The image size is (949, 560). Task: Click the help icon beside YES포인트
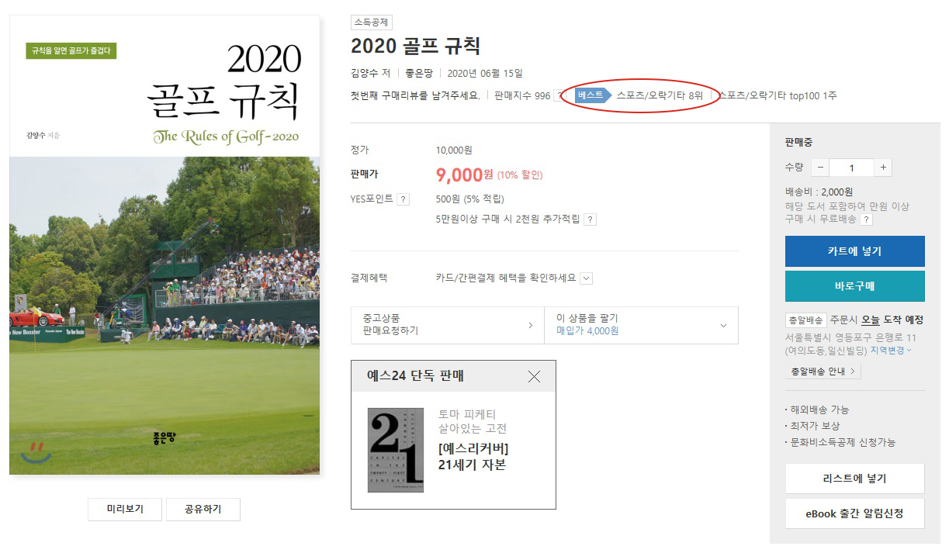(x=403, y=199)
